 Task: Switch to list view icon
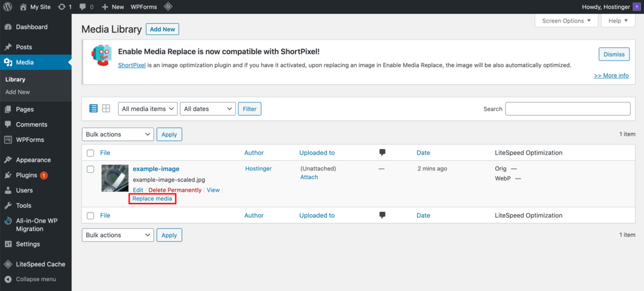pyautogui.click(x=94, y=109)
